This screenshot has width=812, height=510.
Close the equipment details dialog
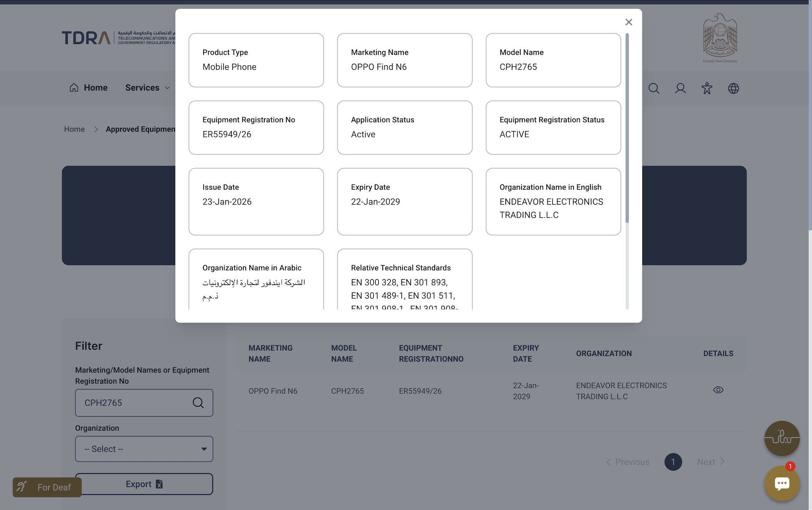628,22
